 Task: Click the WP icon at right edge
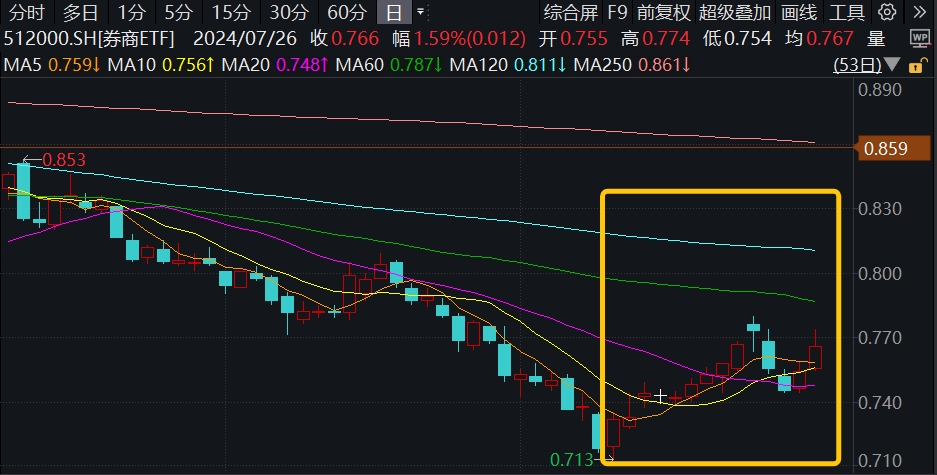point(920,39)
